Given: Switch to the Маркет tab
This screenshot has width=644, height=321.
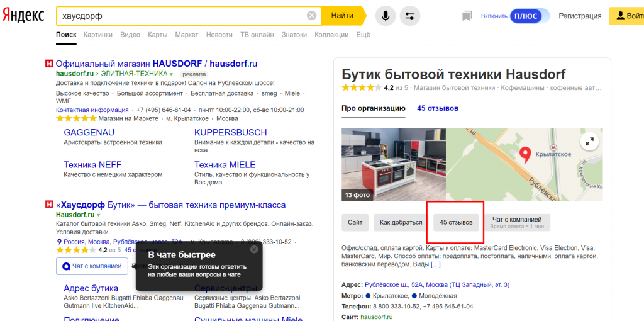Looking at the screenshot, I should coord(187,35).
